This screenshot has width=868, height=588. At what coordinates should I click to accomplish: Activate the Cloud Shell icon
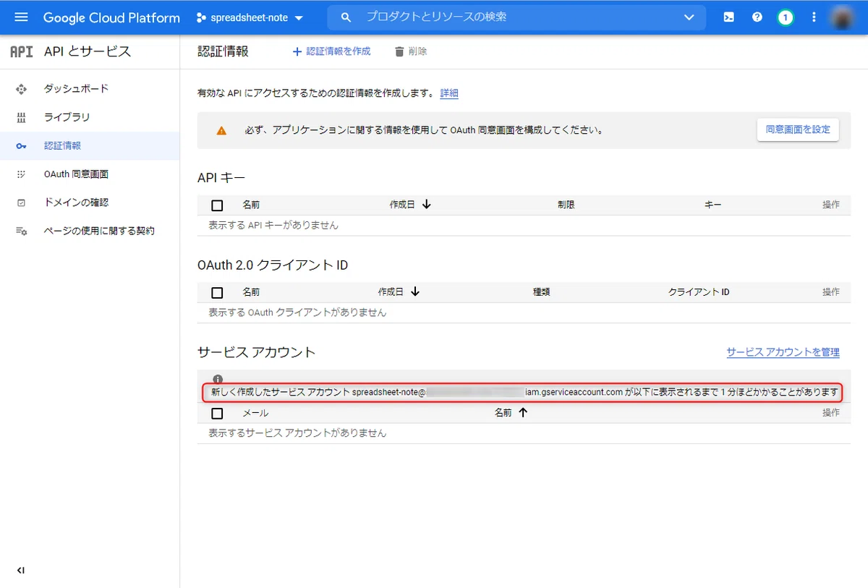729,17
